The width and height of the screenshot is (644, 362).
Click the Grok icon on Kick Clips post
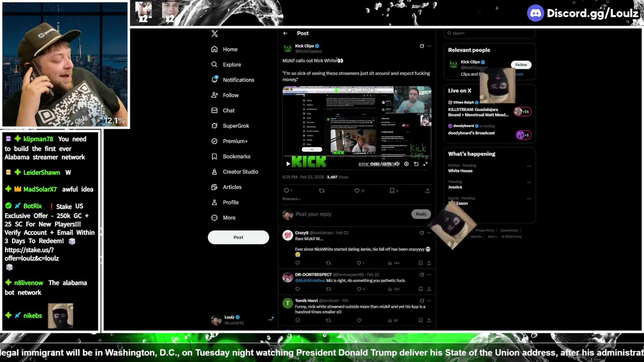tap(422, 46)
